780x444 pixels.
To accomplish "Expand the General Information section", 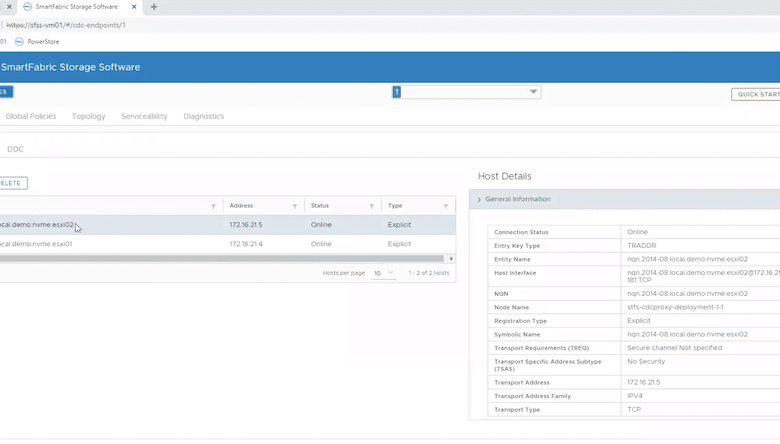I will click(479, 199).
